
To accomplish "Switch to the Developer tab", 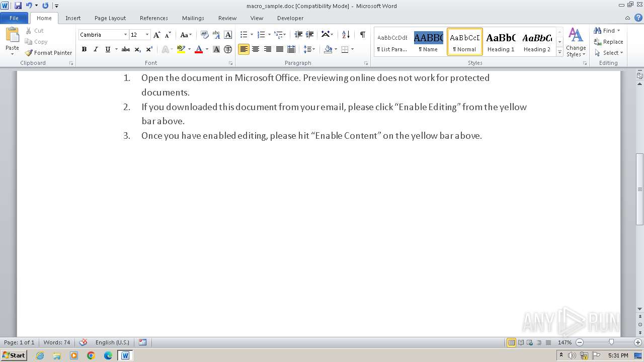I will 290,18.
